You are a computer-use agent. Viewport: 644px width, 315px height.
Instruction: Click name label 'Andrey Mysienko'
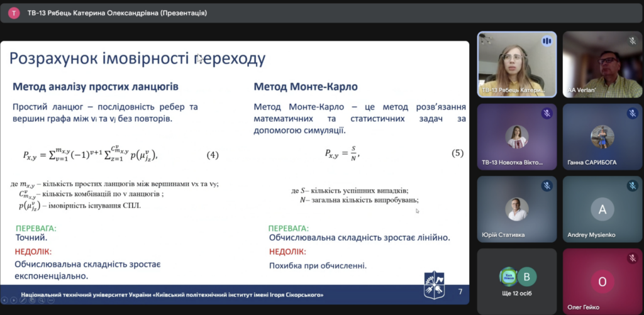pyautogui.click(x=591, y=235)
